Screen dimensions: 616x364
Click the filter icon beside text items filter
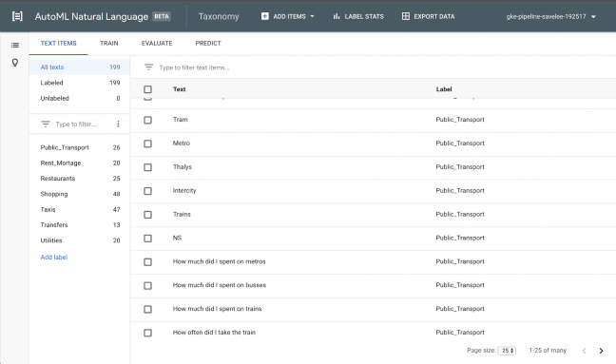pos(148,67)
